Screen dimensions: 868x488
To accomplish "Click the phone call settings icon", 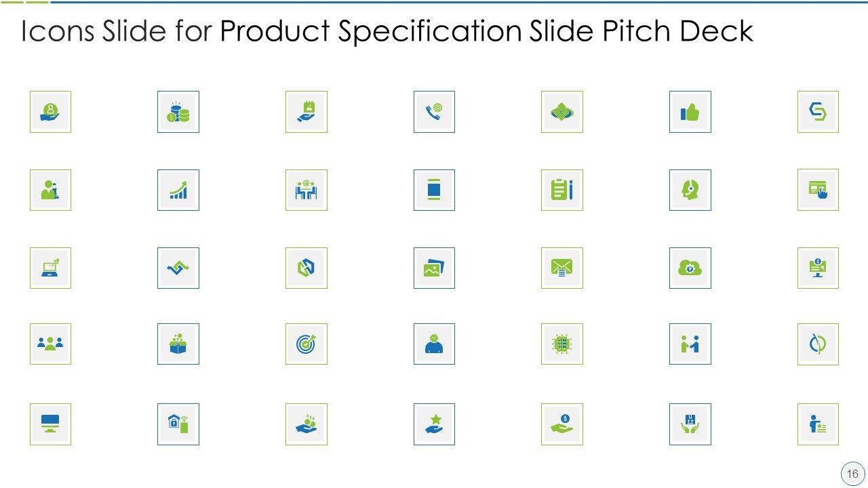I will (434, 112).
